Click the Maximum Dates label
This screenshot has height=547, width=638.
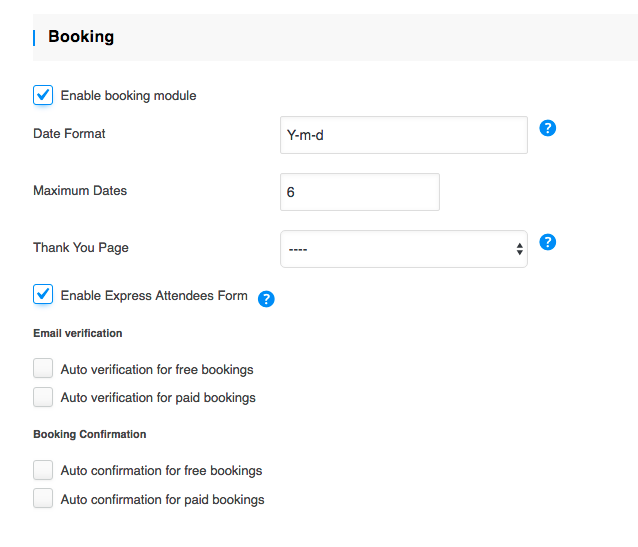(x=80, y=191)
